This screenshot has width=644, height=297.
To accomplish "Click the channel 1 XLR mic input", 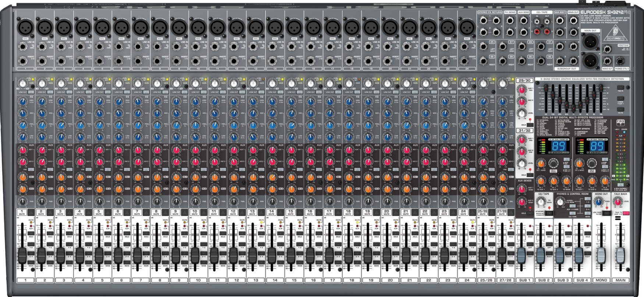I will coord(25,27).
